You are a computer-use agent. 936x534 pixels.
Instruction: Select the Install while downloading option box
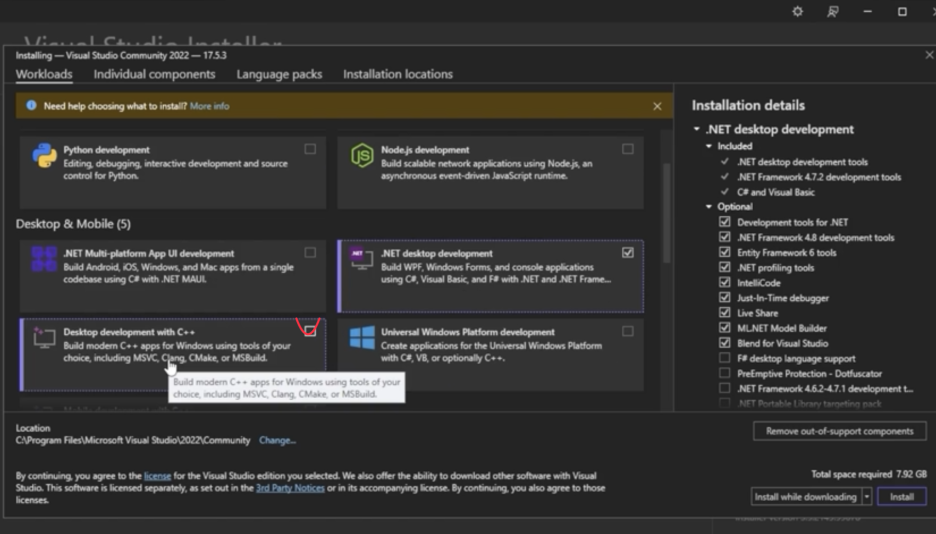point(806,496)
